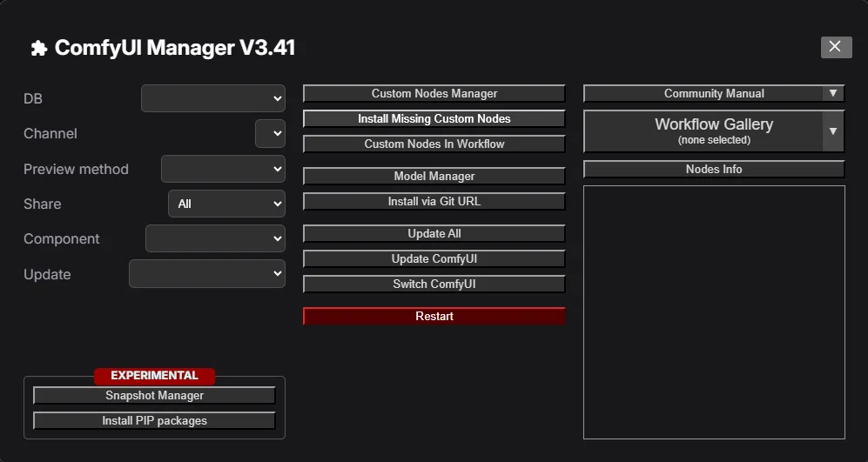
Task: Open the Component dropdown
Action: [215, 238]
